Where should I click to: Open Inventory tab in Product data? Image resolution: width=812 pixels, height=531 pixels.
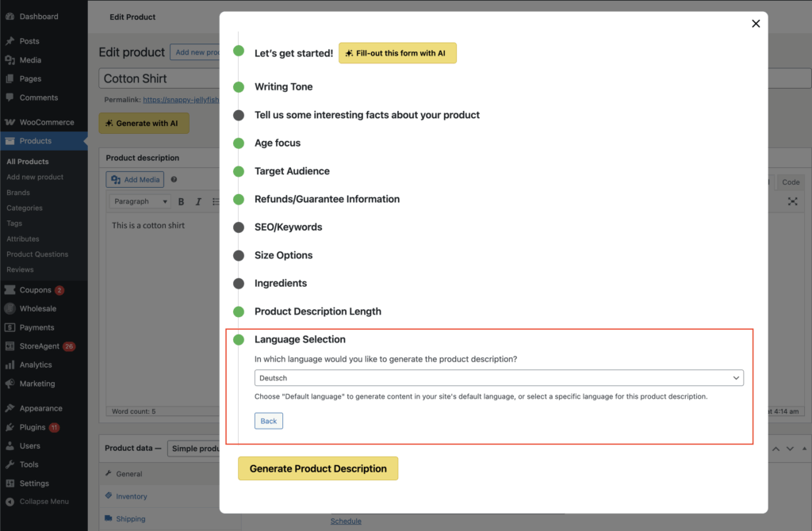pyautogui.click(x=131, y=497)
